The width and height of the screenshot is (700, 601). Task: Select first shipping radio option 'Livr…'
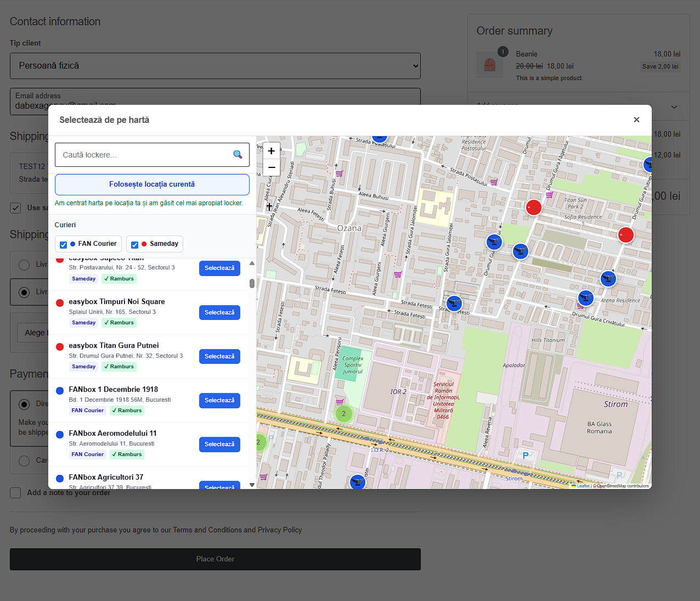pyautogui.click(x=24, y=265)
